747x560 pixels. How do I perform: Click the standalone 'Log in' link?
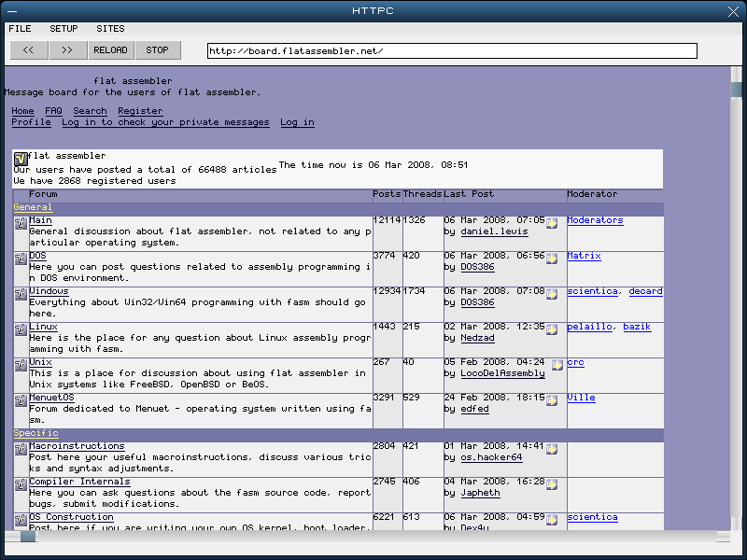297,122
